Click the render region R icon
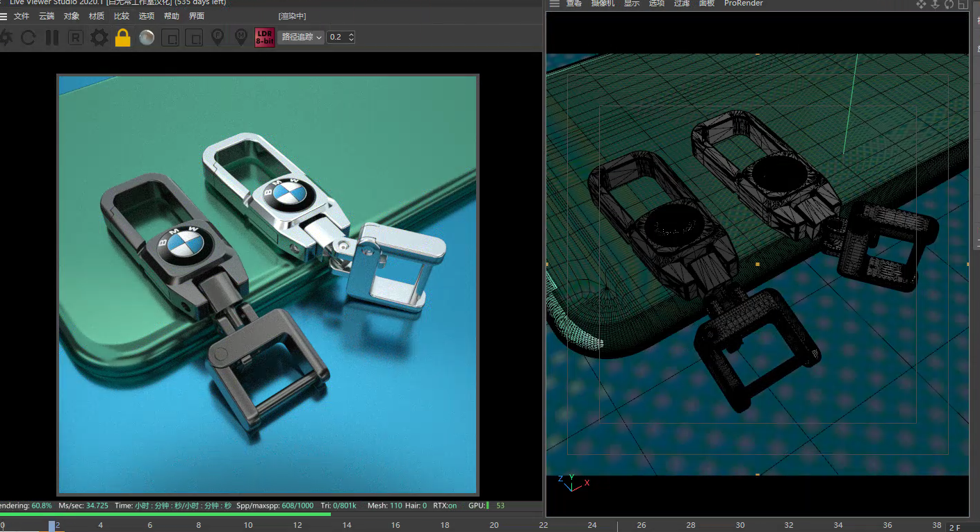 pyautogui.click(x=75, y=38)
